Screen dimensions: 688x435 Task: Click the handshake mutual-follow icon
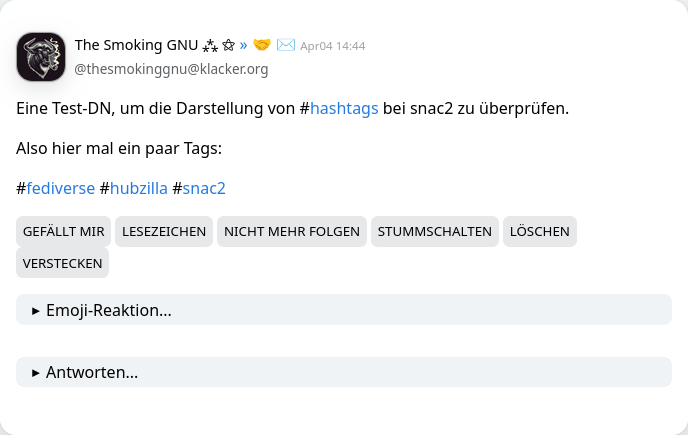[x=262, y=45]
